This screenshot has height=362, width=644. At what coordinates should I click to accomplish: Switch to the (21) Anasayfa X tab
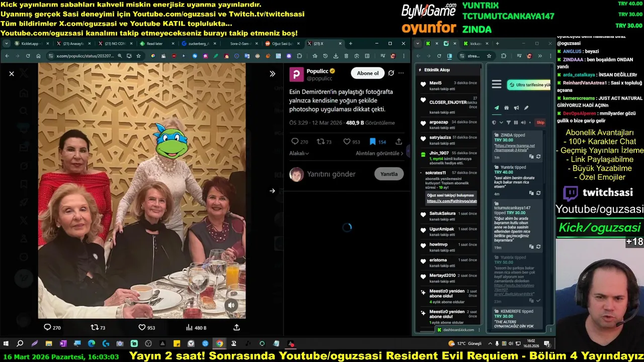pos(72,44)
